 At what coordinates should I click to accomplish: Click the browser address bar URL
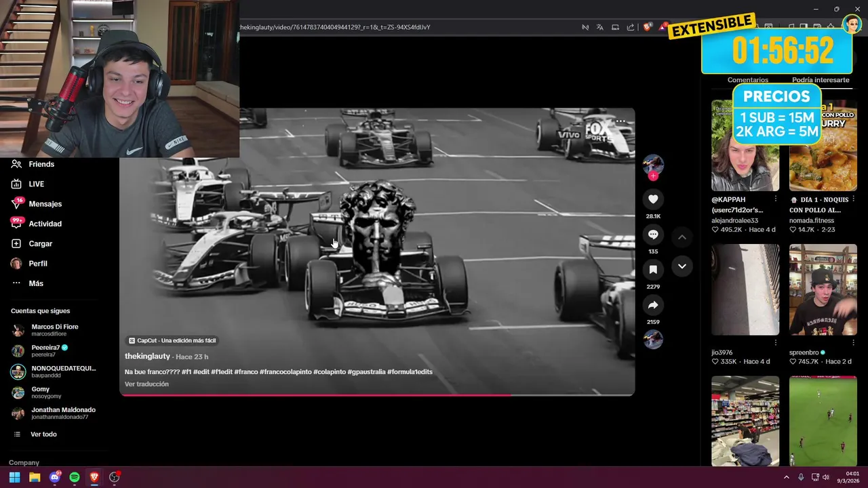[335, 27]
